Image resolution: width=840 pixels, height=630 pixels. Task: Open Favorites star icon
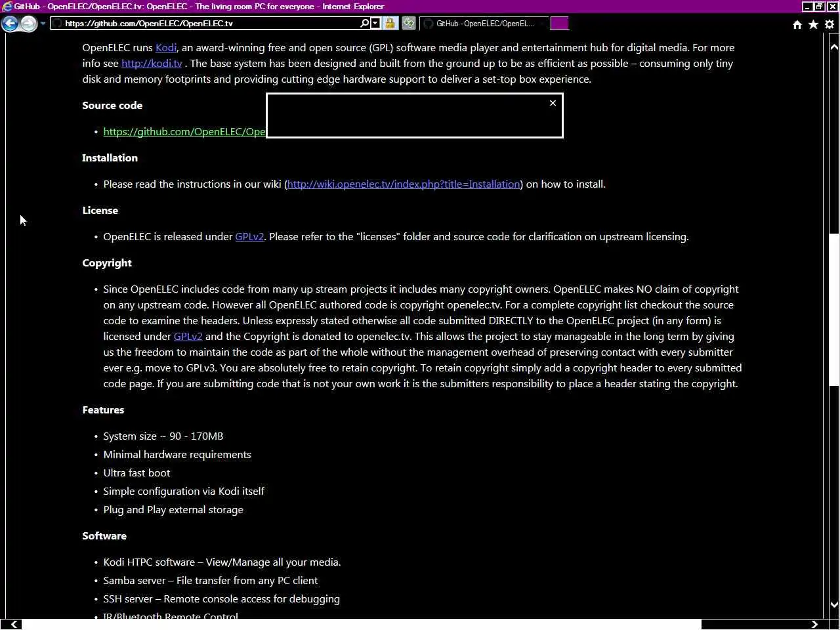[813, 24]
